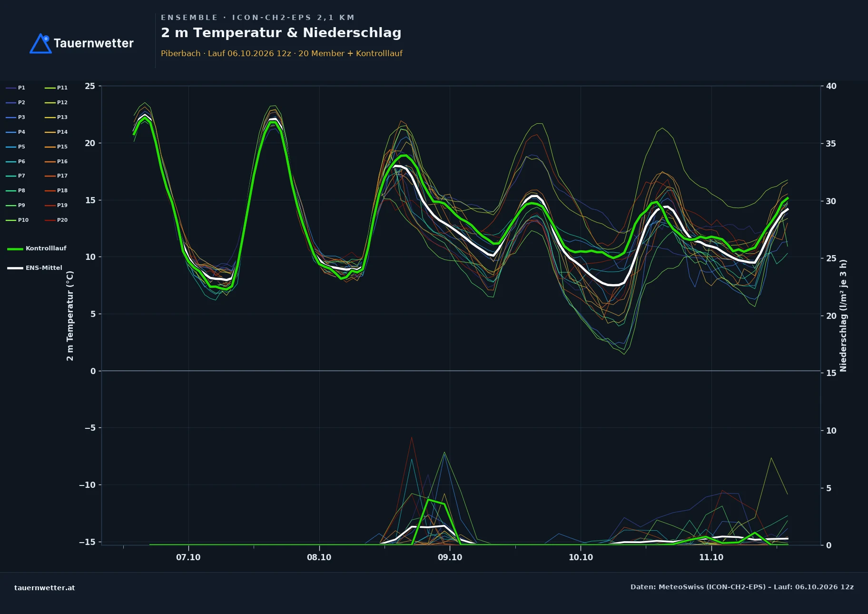Click the 'Niederschlag (l/m² je 3 h)' axis label
This screenshot has width=868, height=614.
coord(843,316)
